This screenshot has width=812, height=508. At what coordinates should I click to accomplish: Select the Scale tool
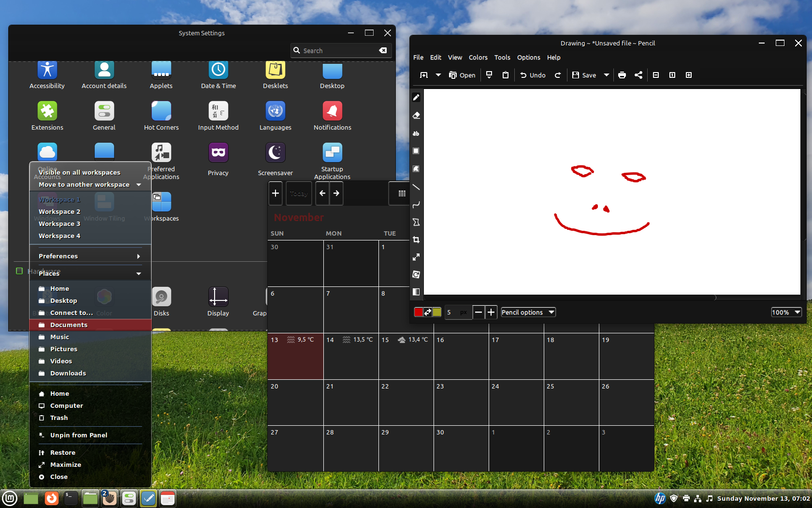click(416, 257)
